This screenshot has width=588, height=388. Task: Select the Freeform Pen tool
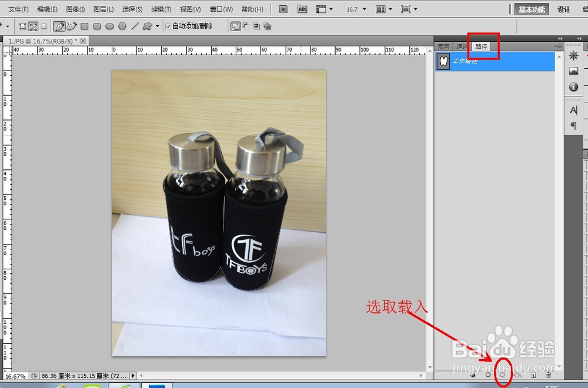click(72, 26)
